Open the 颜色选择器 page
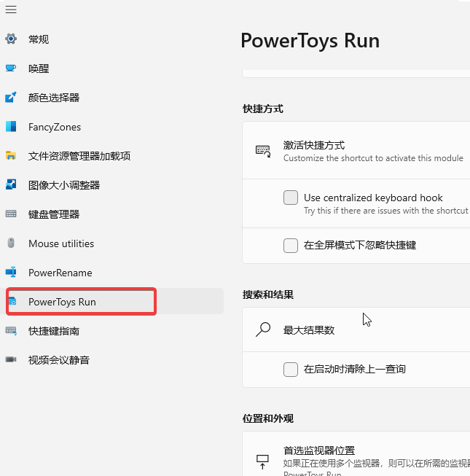 click(111, 97)
